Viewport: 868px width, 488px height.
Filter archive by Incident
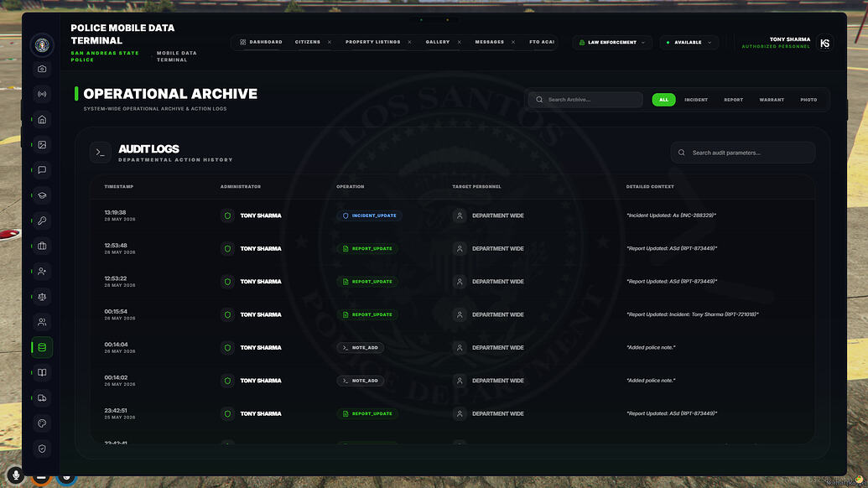coord(696,100)
